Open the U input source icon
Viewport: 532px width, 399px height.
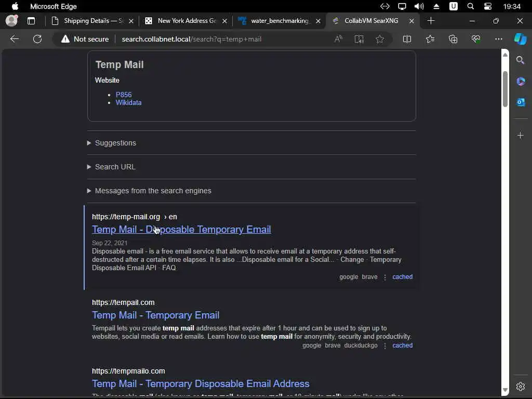[453, 6]
